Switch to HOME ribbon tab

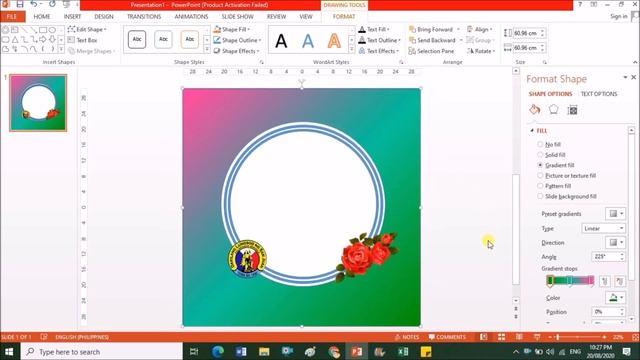(42, 17)
